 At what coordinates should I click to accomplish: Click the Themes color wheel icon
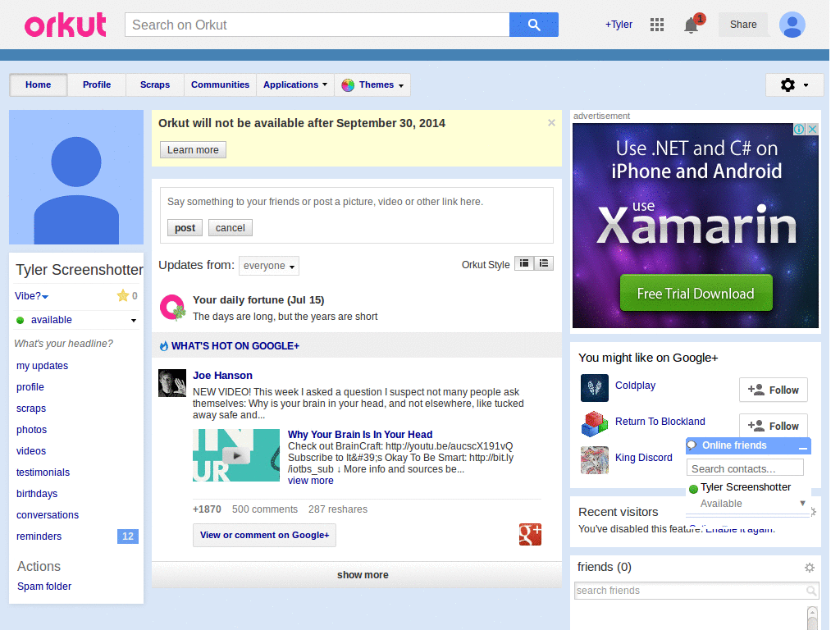click(x=348, y=84)
